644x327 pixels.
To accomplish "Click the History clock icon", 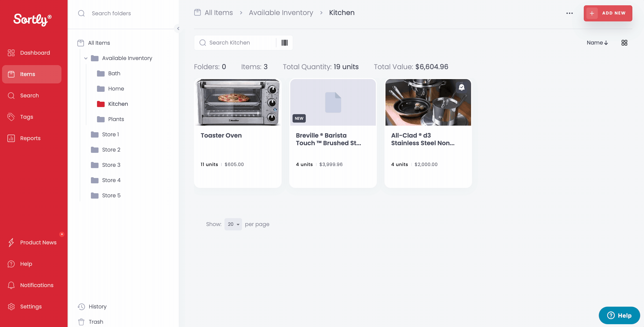I will (81, 307).
